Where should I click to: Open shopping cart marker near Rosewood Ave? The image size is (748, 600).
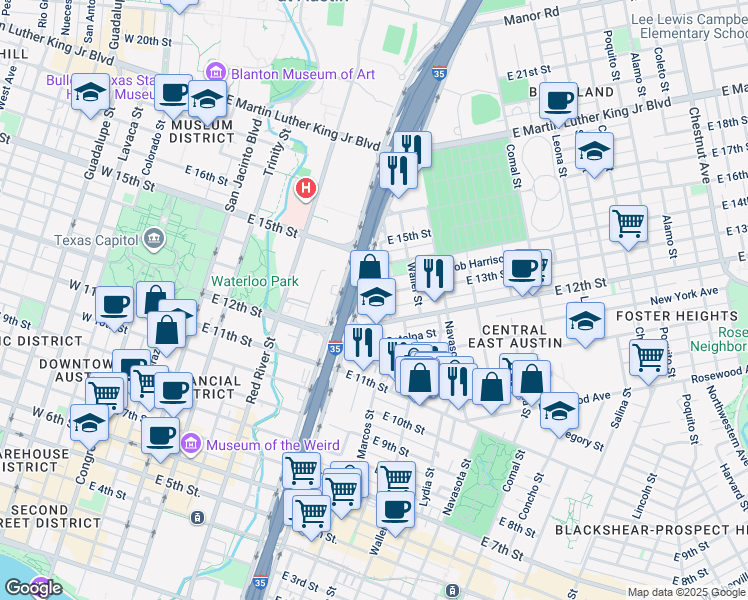(x=650, y=357)
